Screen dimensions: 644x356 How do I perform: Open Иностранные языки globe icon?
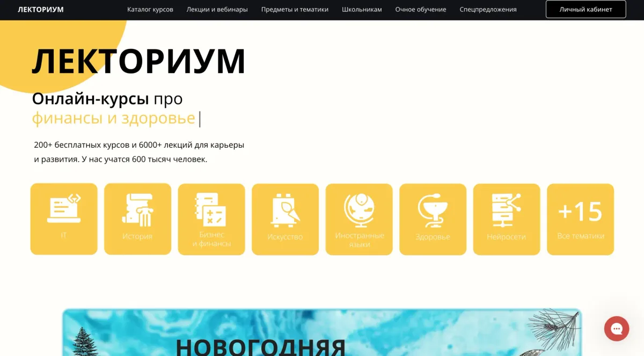(x=359, y=209)
